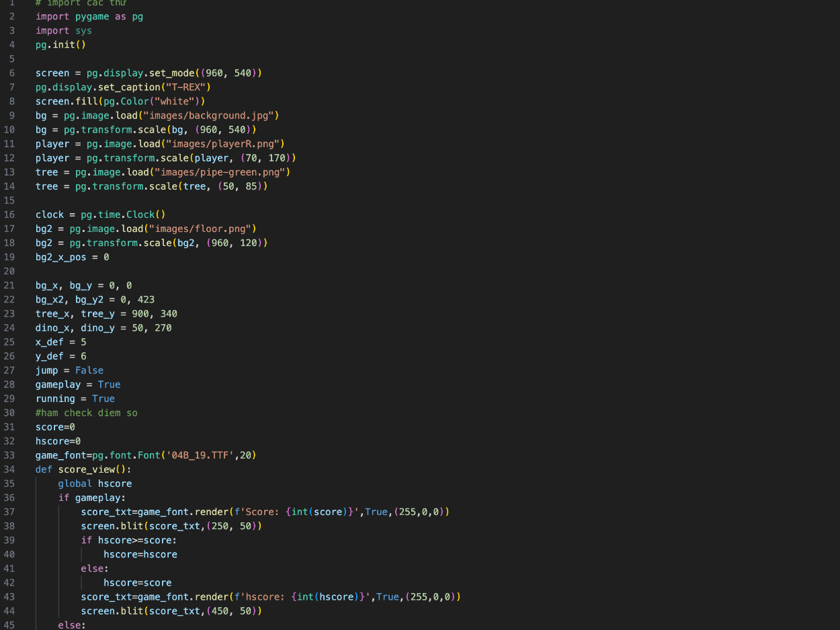840x630 pixels.
Task: Click line number 16 in the gutter
Action: pyautogui.click(x=9, y=214)
